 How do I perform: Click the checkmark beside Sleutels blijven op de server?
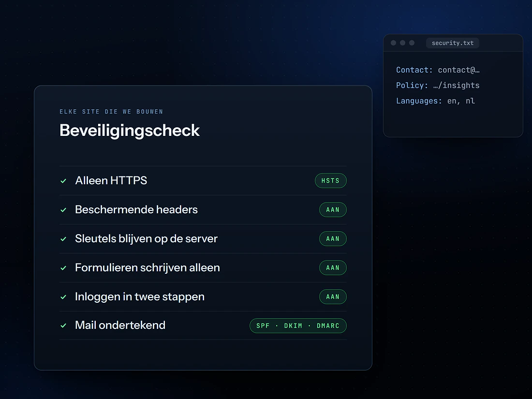(x=63, y=239)
